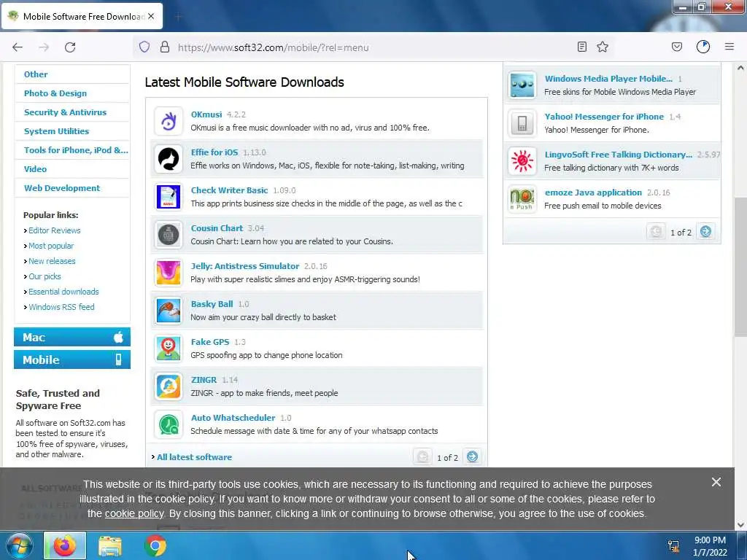Open the Auto Whatscheduler icon

point(169,424)
